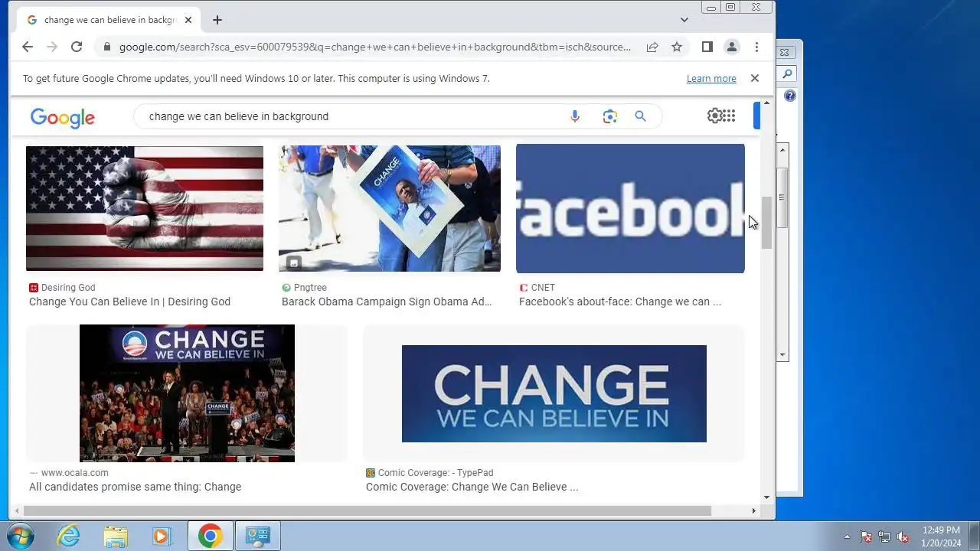Open site info icon in address bar
Screen dimensions: 980x551
(x=106, y=47)
